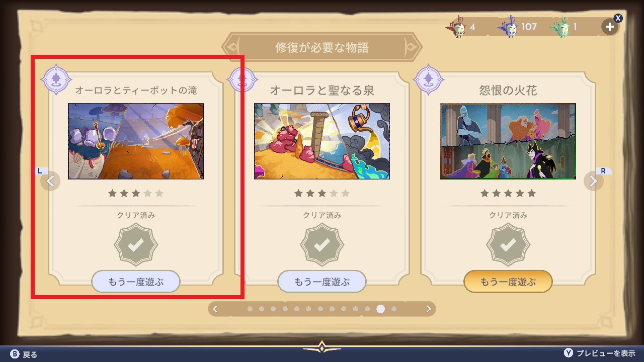Screen dimensions: 644x362
Task: Click the purple badge on 怨恨の火花 card
Action: point(428,80)
